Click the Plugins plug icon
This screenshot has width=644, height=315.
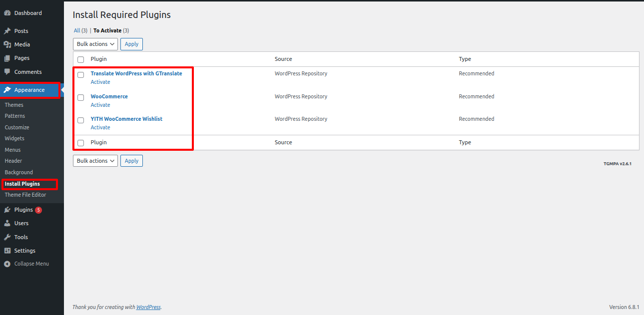(x=7, y=210)
